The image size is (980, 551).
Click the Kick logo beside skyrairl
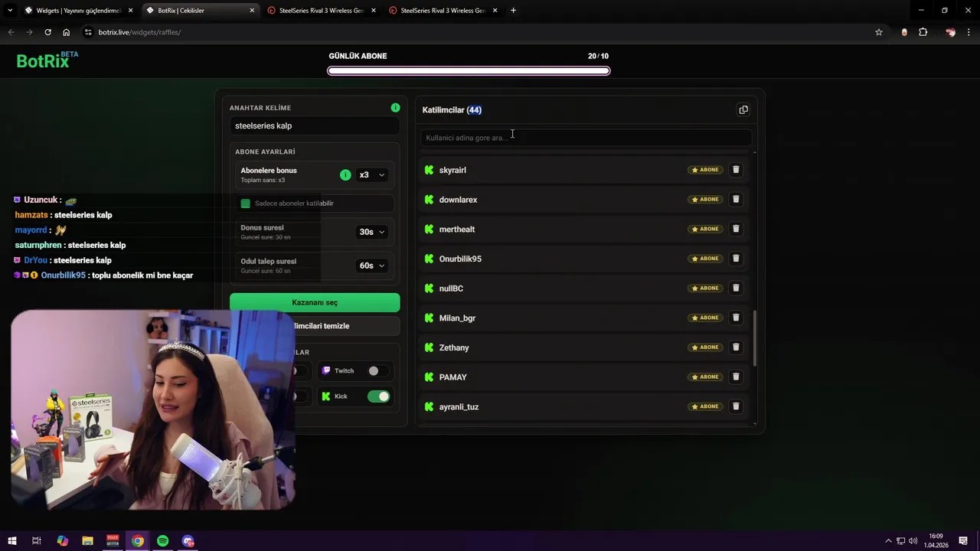pyautogui.click(x=429, y=170)
